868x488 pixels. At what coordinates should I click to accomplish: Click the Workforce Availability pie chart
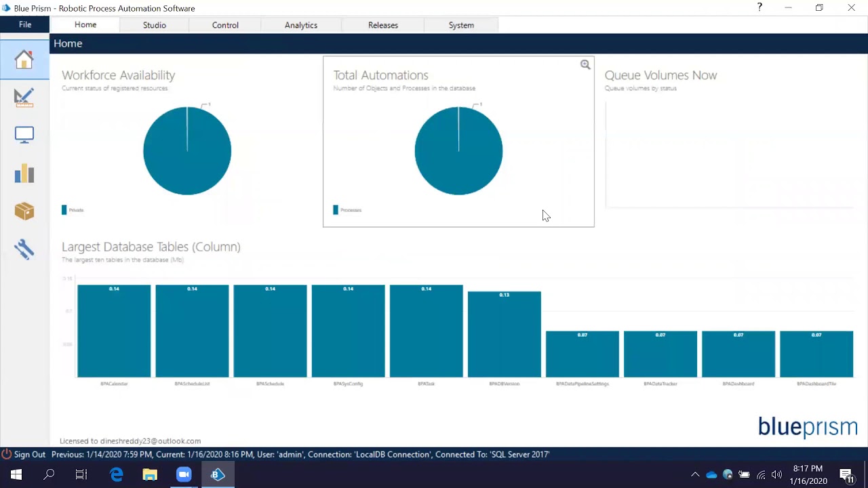coord(187,150)
